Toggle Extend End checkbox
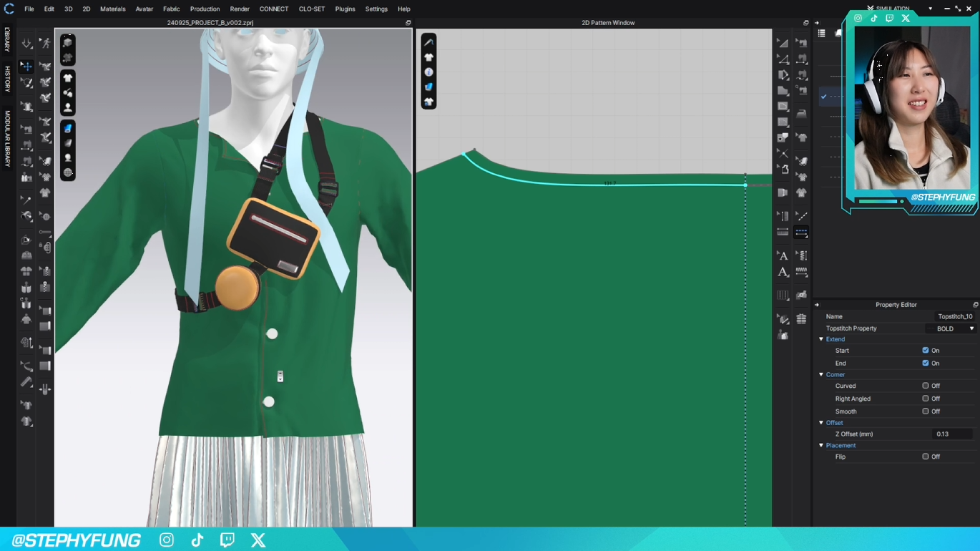Viewport: 980px width, 551px height. tap(926, 364)
